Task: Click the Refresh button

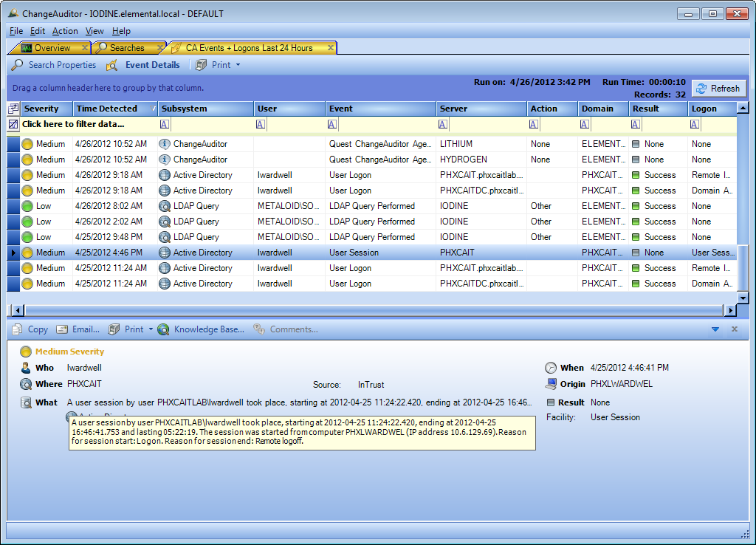Action: (718, 89)
